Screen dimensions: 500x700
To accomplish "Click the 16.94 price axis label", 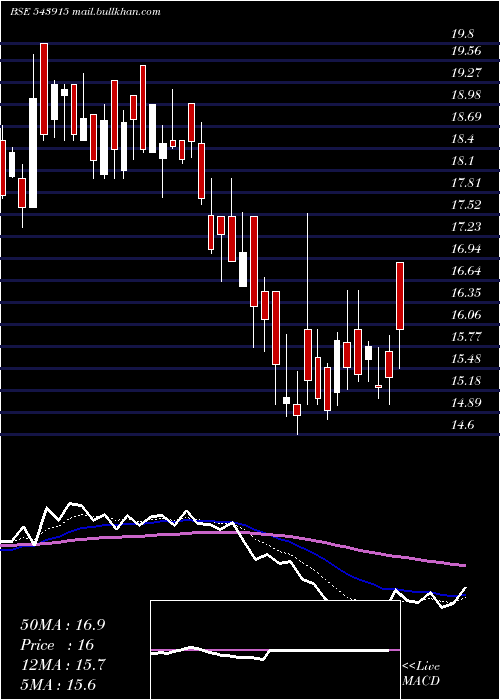I will pyautogui.click(x=467, y=249).
